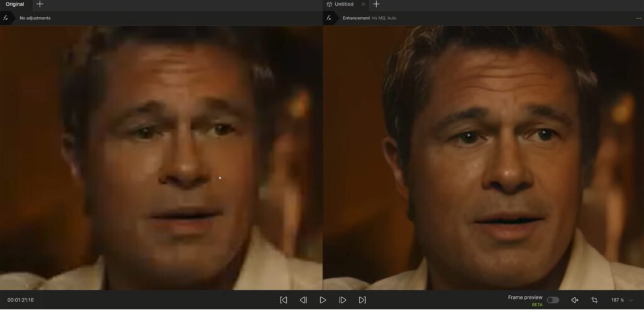Mute the audio with the speaker icon
644x314 pixels.
pyautogui.click(x=574, y=300)
